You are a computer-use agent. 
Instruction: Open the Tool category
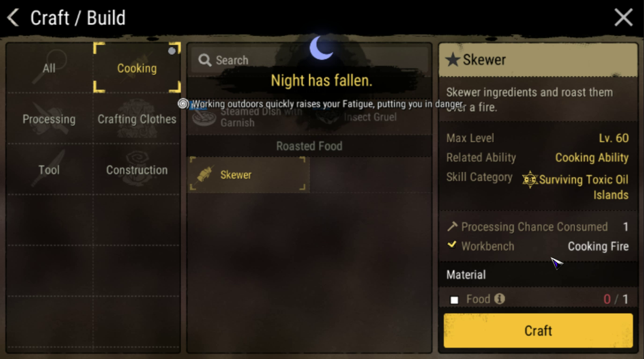click(x=49, y=170)
